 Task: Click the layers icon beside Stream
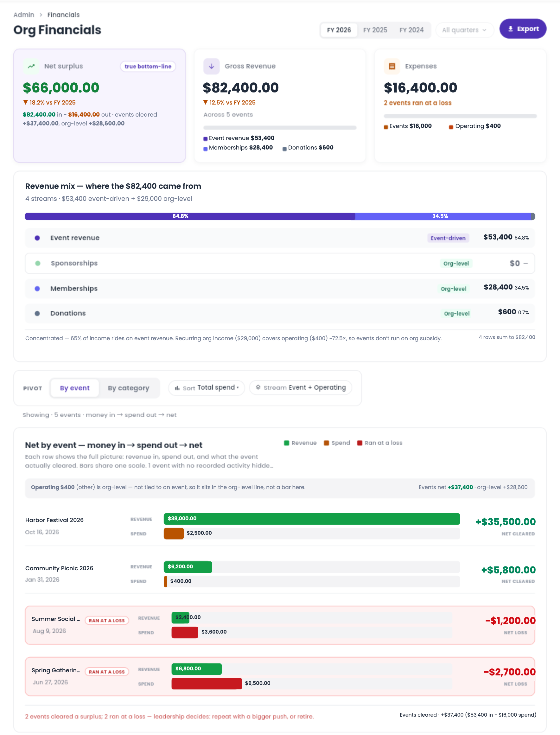[x=258, y=387]
